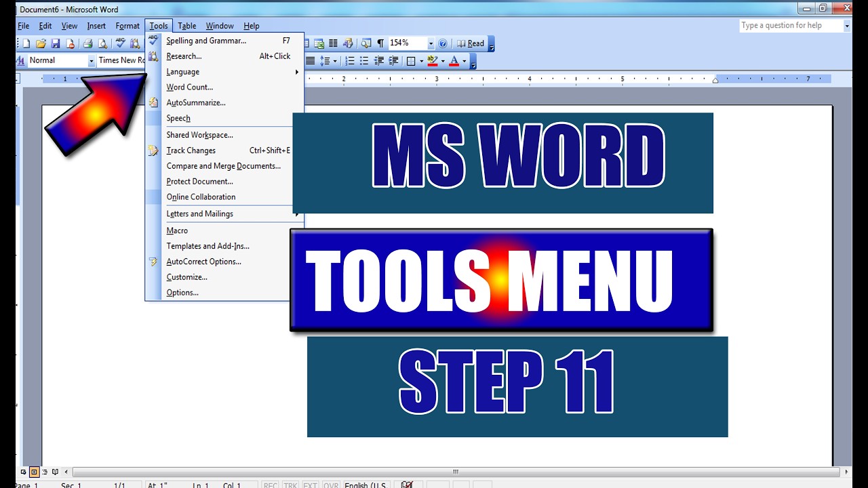Expand Standard toolbar options chevron

point(492,44)
